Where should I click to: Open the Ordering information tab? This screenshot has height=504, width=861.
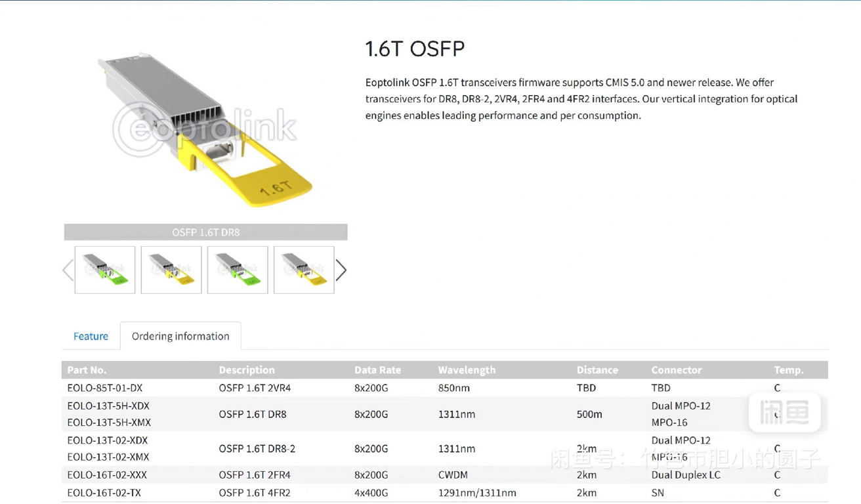pos(180,336)
